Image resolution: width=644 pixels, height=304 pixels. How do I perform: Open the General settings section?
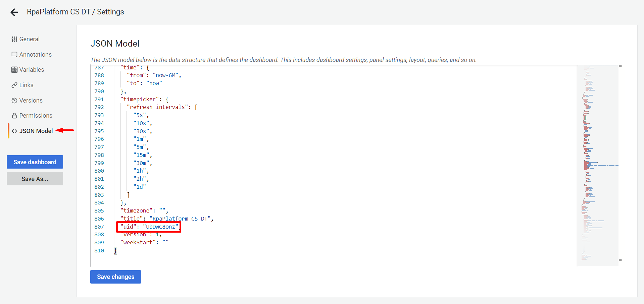pyautogui.click(x=29, y=39)
